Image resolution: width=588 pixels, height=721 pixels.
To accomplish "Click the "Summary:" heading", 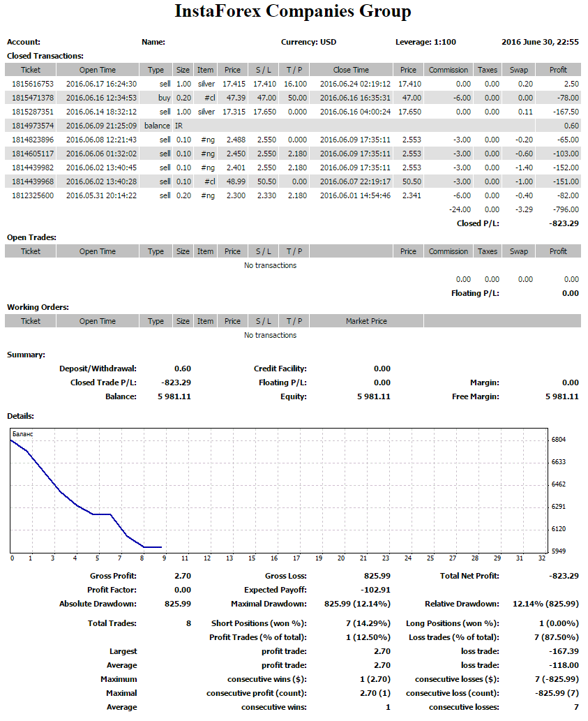I will (x=27, y=355).
